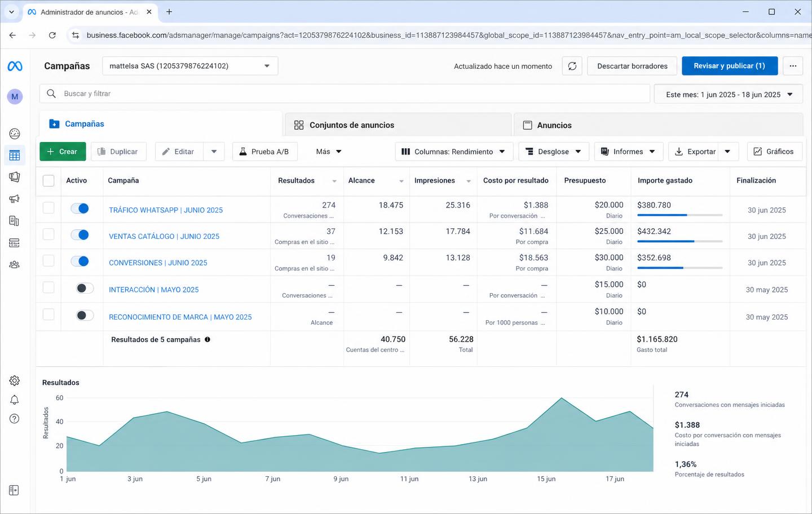Enable the RECONOCIMIENTO DE MARCA campaign switch
Screen dimensions: 812x514
click(85, 316)
